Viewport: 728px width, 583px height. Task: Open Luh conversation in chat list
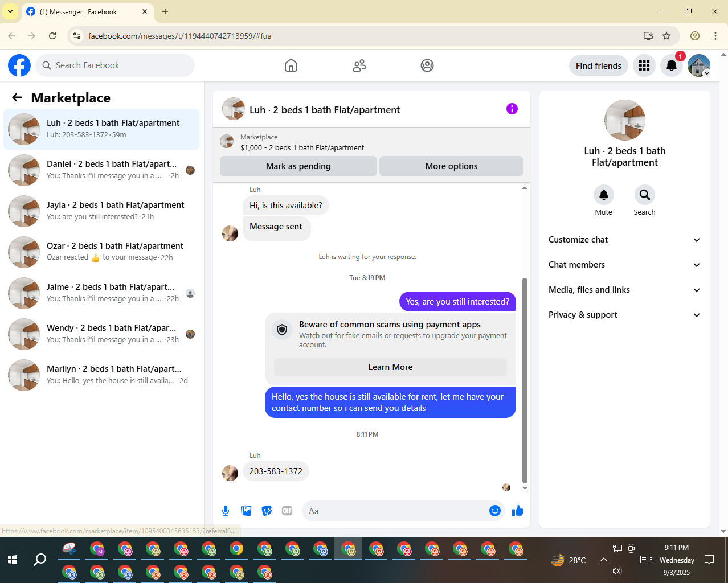(101, 129)
